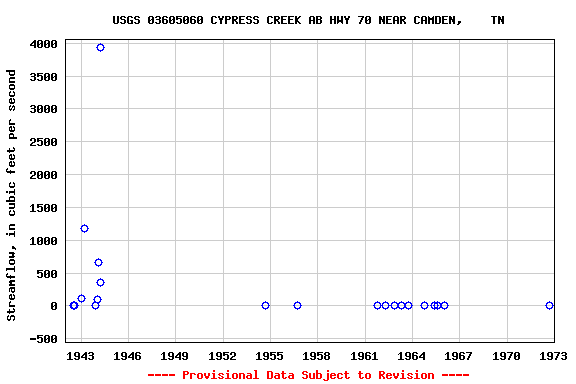Click the last data point before 1967
Screen dimensions: 576x384
click(444, 305)
